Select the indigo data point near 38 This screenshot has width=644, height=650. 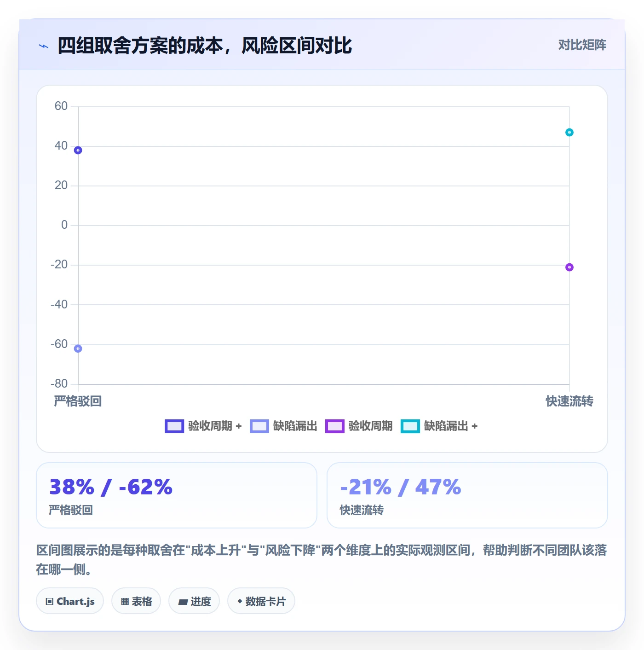point(78,150)
